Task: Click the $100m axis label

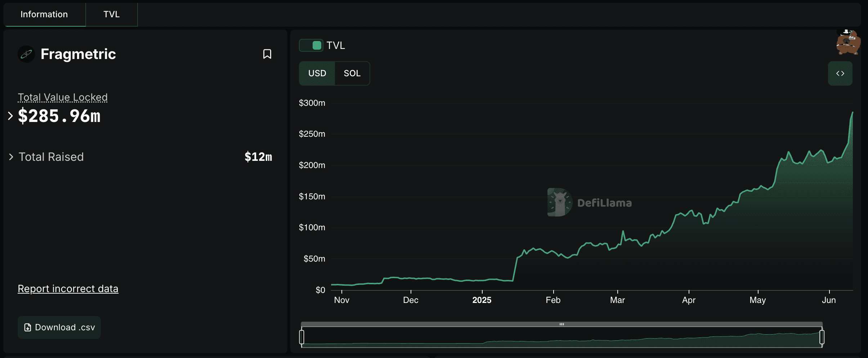Action: click(312, 227)
